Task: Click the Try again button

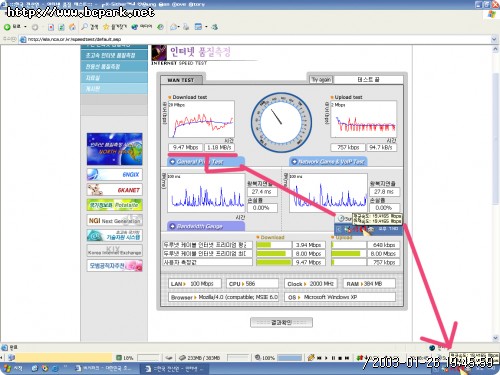Action: coord(321,80)
